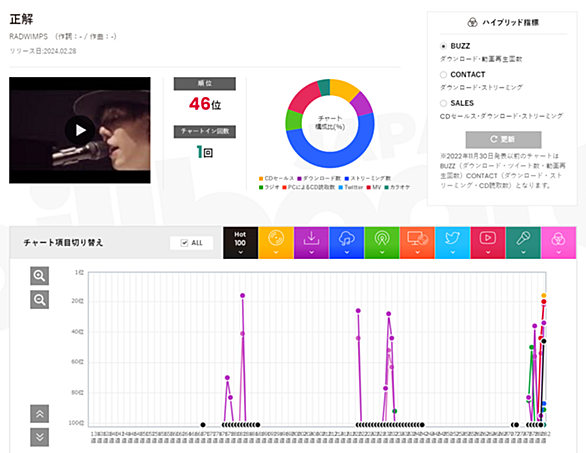Click the green radio donut segment
Screen dimensions: 586x453
(x=293, y=120)
